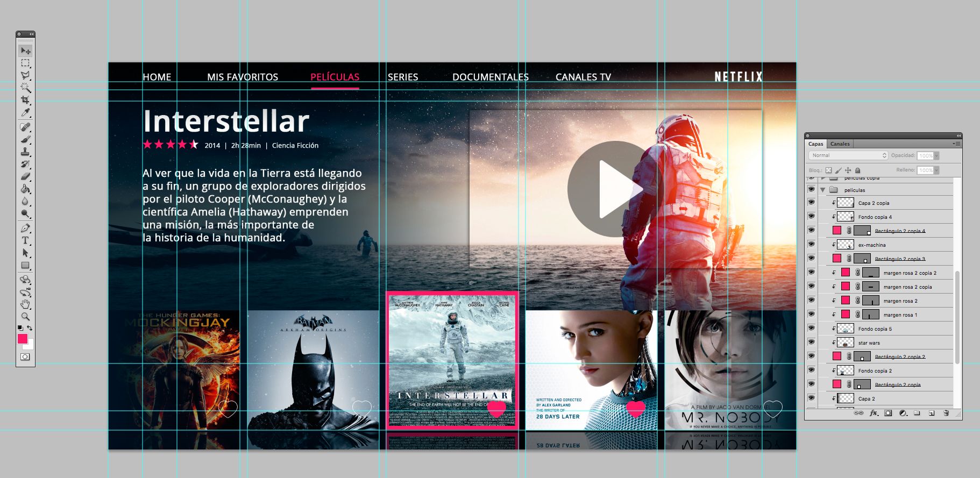Switch to the Canales tab
Image resolution: width=980 pixels, height=478 pixels.
[x=840, y=144]
